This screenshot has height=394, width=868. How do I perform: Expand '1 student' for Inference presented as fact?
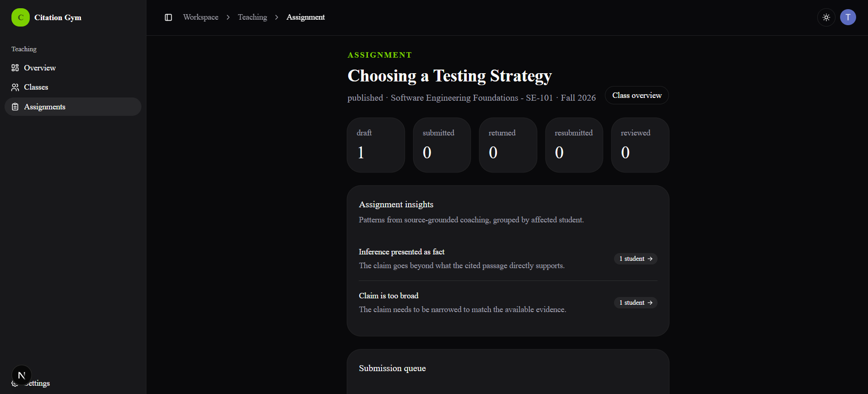click(x=636, y=259)
